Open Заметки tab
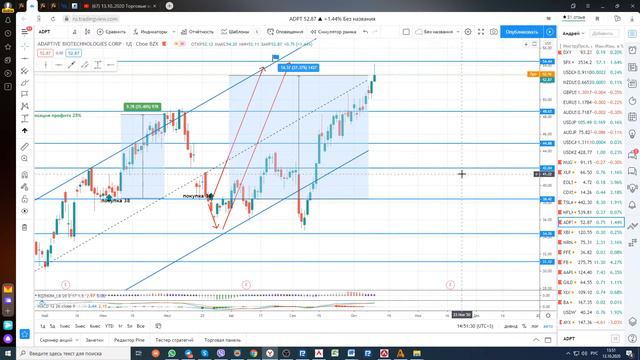Image resolution: width=640 pixels, height=360 pixels. pyautogui.click(x=95, y=340)
